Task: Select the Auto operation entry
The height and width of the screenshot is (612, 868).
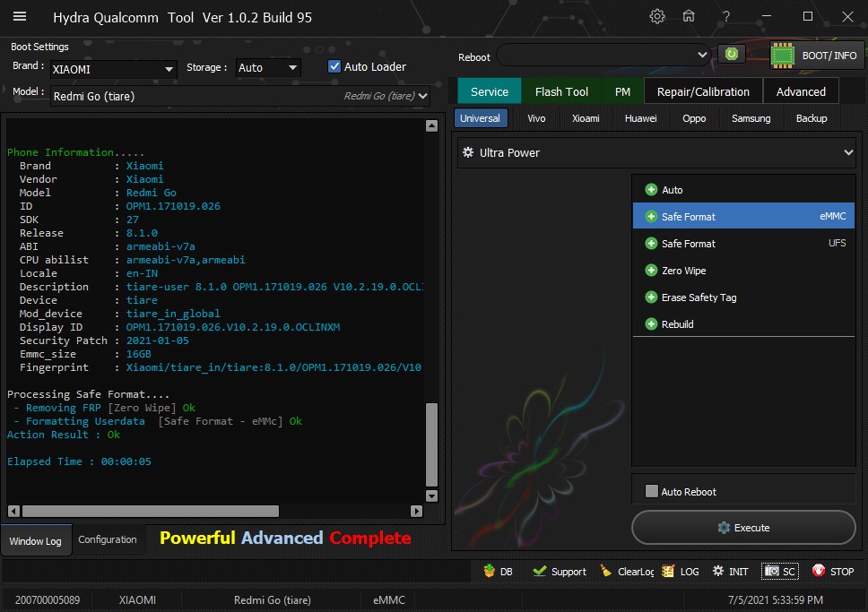Action: click(744, 190)
